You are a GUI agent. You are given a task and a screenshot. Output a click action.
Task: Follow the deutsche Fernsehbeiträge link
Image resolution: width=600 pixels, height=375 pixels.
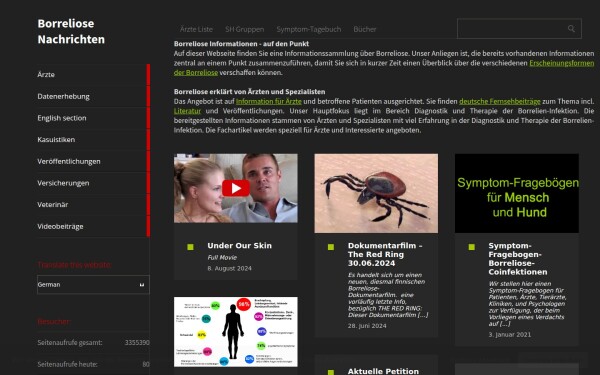coord(500,101)
